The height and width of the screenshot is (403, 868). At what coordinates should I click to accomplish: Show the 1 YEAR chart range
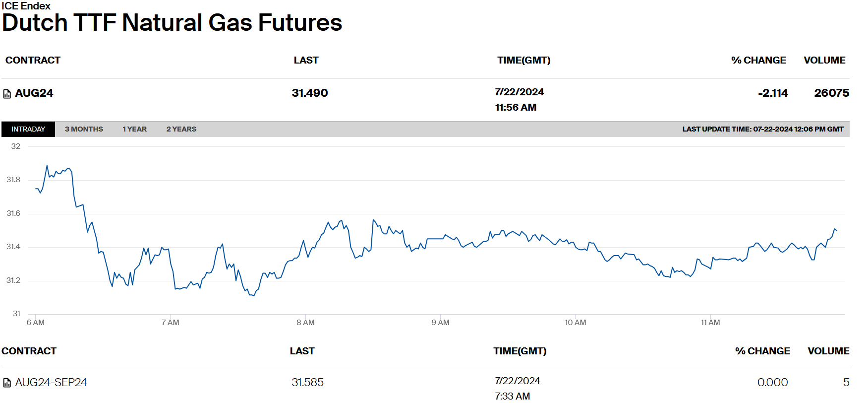point(134,129)
